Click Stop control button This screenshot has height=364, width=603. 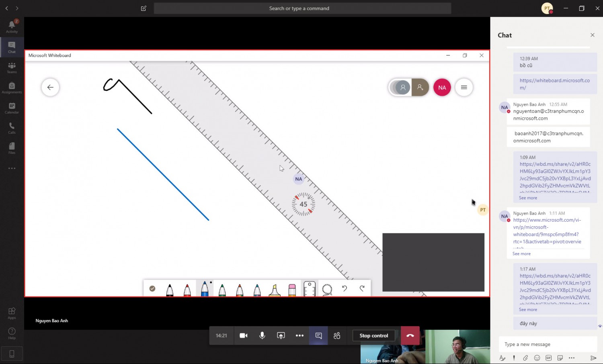(x=374, y=335)
